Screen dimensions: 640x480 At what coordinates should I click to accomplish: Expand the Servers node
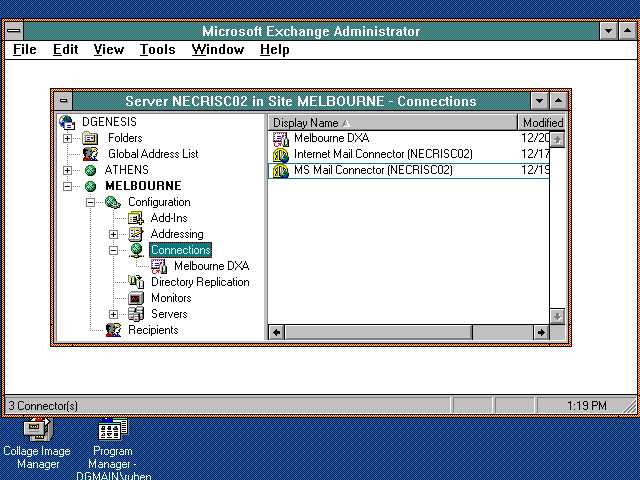[113, 314]
